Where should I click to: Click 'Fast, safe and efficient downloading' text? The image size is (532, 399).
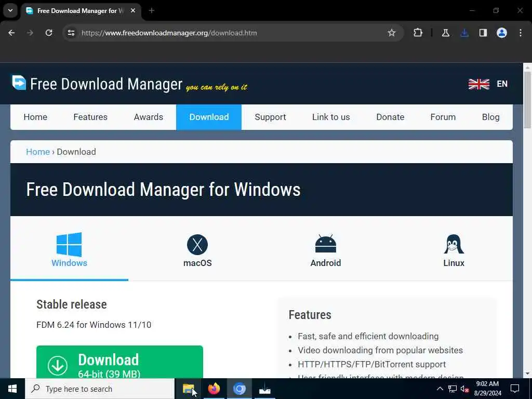[x=368, y=336]
